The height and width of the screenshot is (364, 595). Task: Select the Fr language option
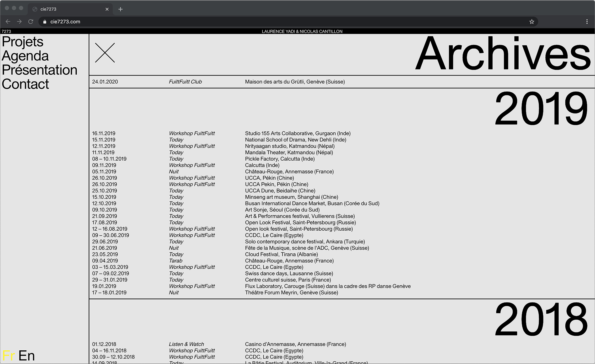point(8,356)
